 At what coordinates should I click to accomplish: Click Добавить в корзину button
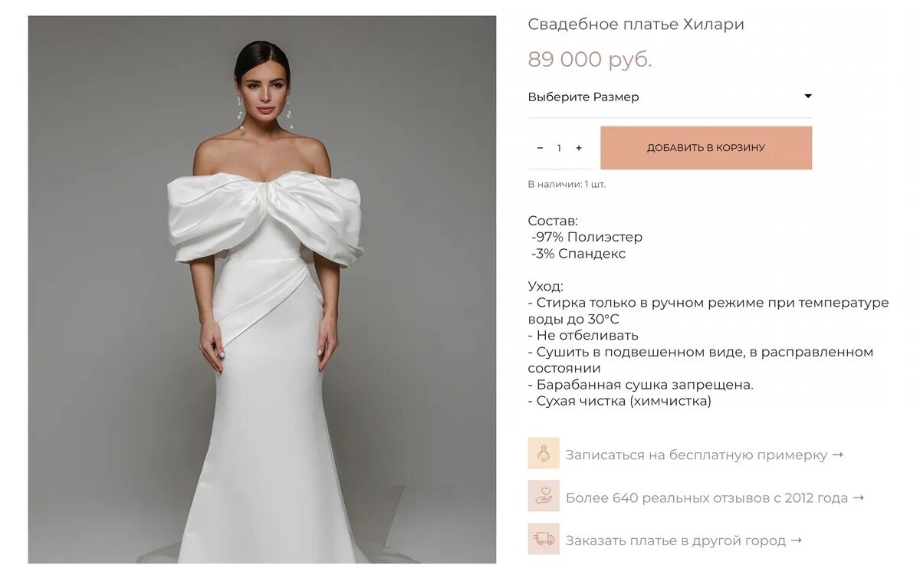706,148
